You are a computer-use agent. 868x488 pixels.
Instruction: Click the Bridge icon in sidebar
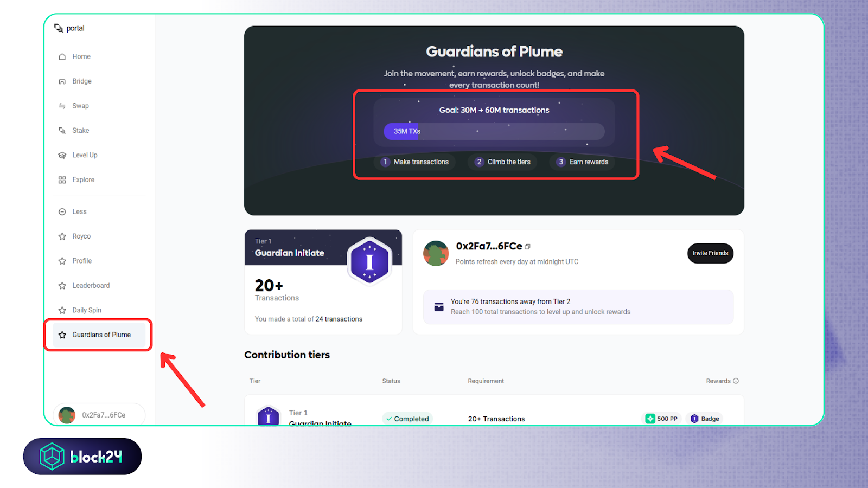pos(62,81)
